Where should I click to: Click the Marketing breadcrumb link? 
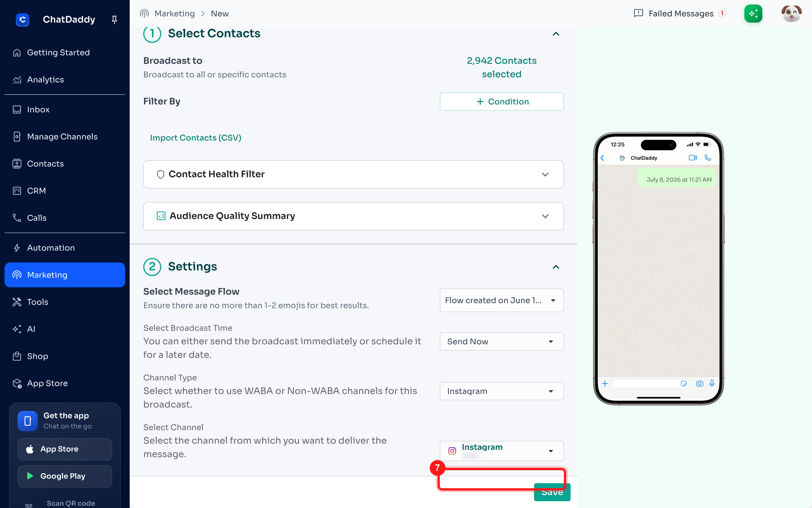pyautogui.click(x=175, y=14)
